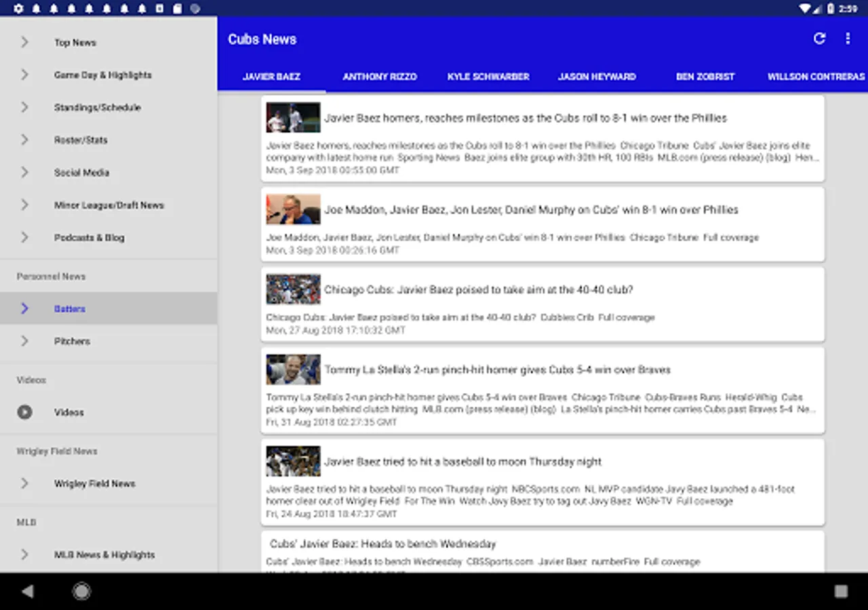
Task: Expand Podcasts & Blog chevron
Action: (24, 237)
